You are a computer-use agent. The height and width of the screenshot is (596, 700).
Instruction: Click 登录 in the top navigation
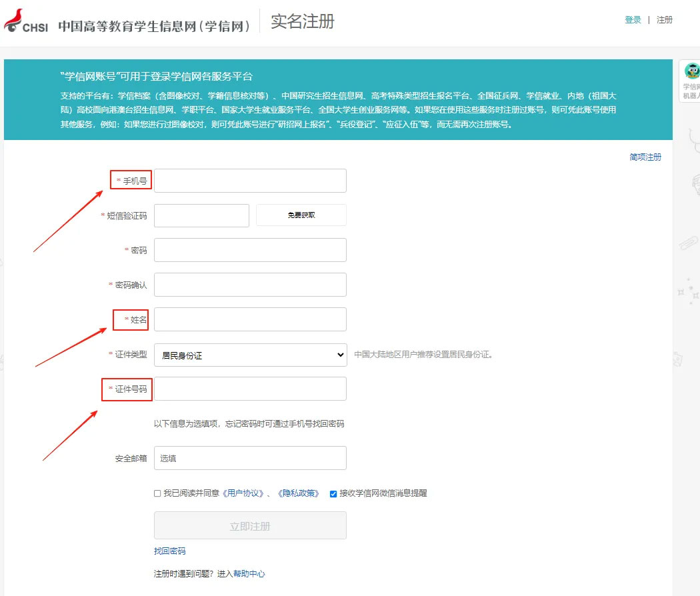click(633, 20)
